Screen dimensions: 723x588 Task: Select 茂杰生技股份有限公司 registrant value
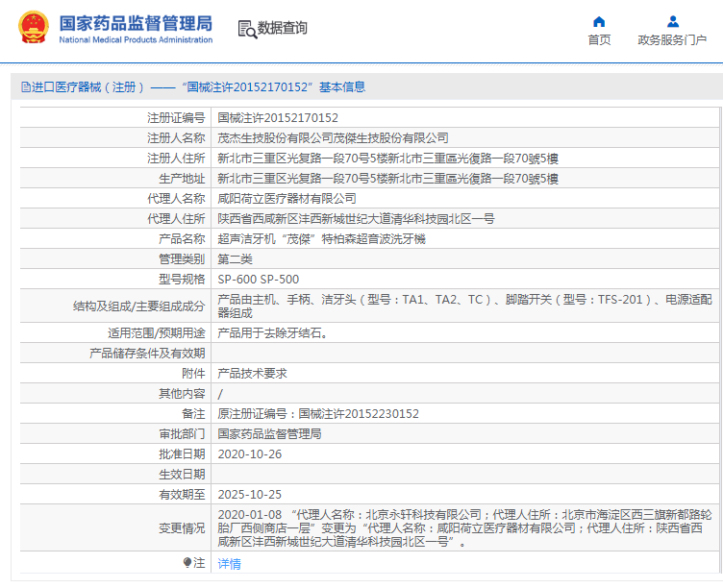[333, 137]
